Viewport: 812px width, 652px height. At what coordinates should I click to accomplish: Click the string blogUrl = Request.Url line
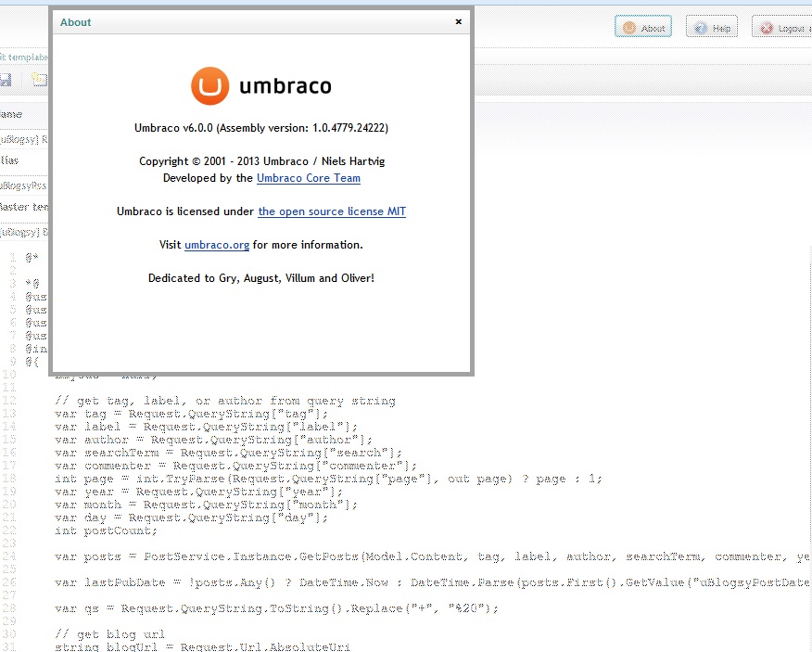click(202, 646)
